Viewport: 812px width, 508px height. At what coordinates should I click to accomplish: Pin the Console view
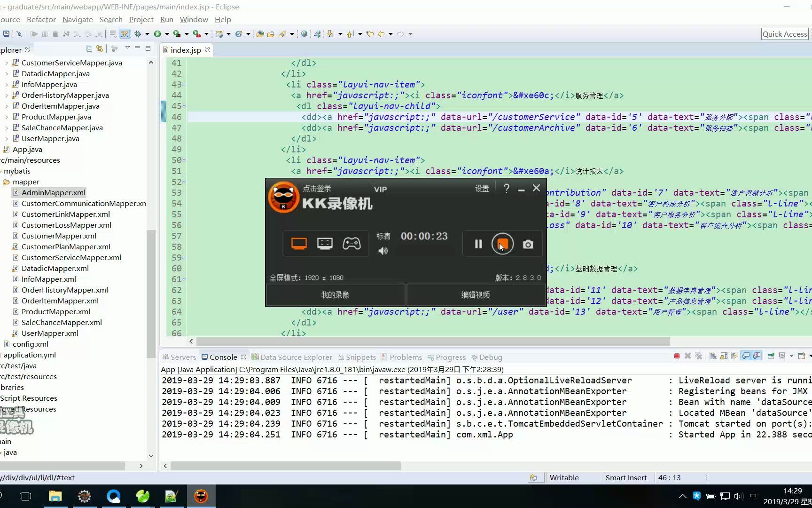771,356
